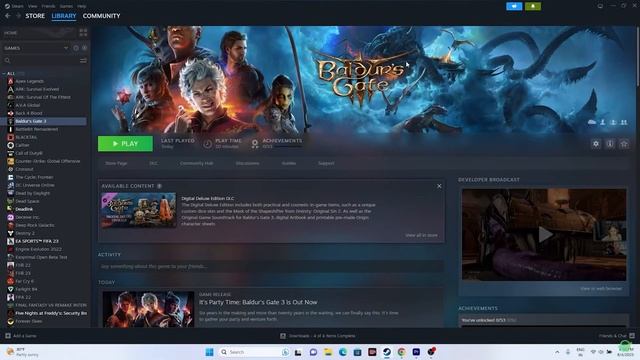Select Far Cry 6 in list

click(24, 281)
